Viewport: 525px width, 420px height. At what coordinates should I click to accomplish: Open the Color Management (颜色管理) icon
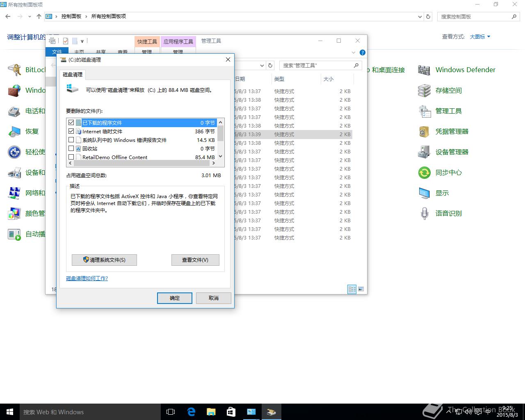point(14,213)
